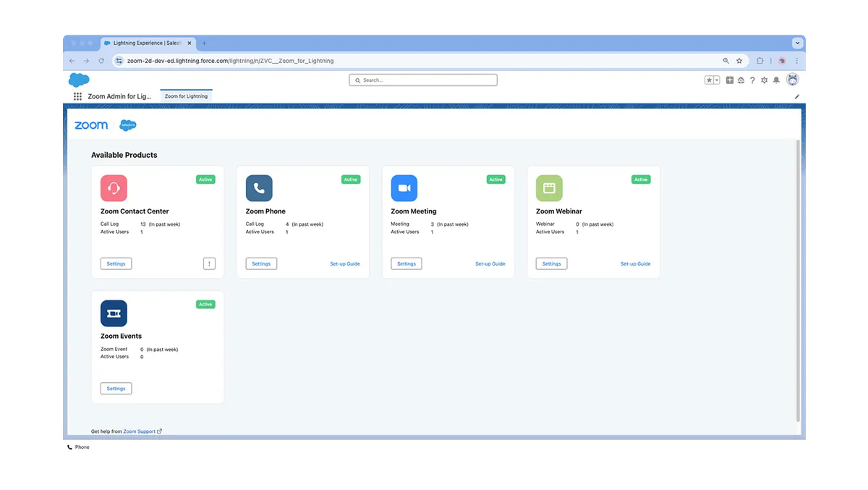Open the notifications bell
This screenshot has width=868, height=490.
coord(776,80)
